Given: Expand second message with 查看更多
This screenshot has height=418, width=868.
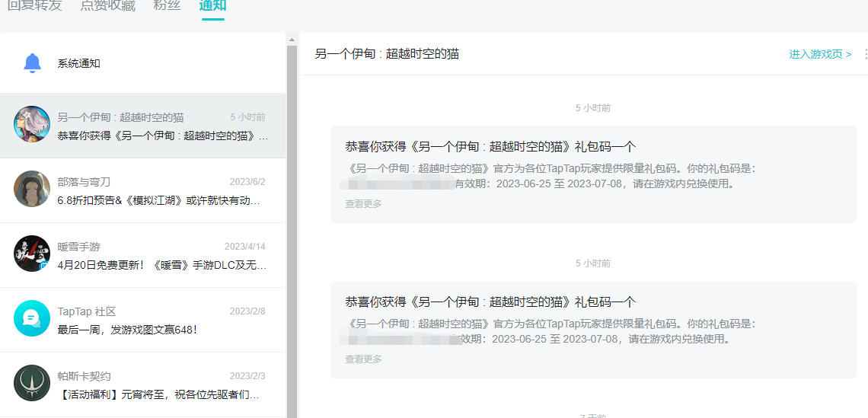Looking at the screenshot, I should point(363,359).
